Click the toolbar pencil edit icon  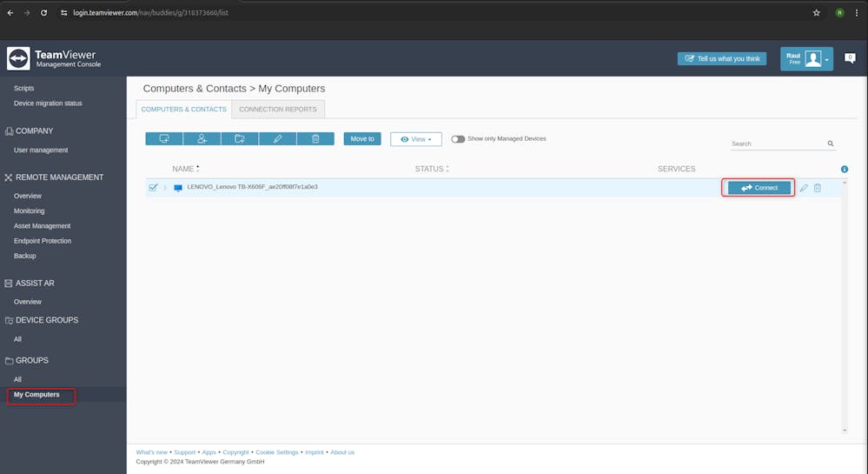(x=277, y=138)
